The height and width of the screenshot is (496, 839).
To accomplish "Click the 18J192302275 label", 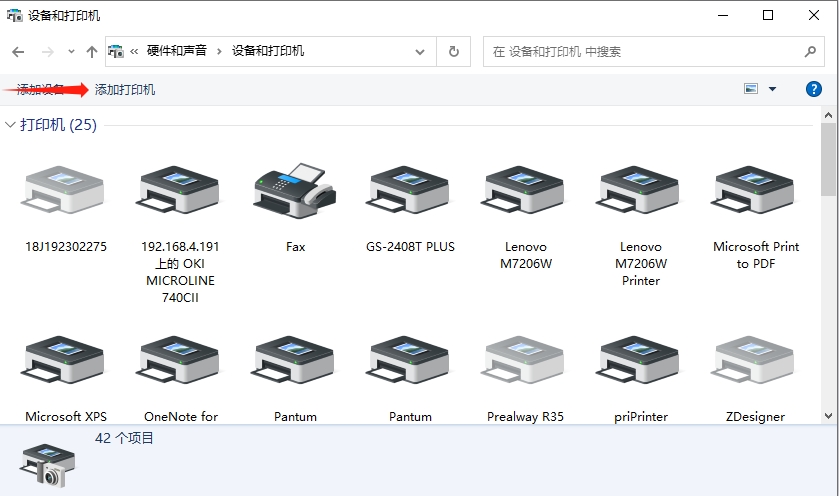I will [x=66, y=247].
